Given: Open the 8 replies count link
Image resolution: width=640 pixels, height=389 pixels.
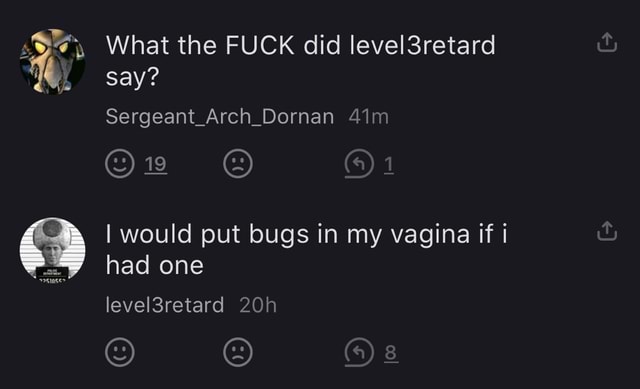Looking at the screenshot, I should 391,352.
